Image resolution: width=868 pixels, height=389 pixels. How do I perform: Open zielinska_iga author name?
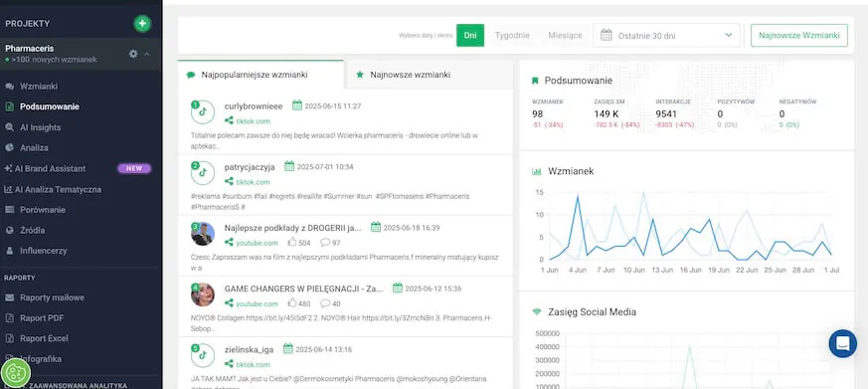[250, 349]
